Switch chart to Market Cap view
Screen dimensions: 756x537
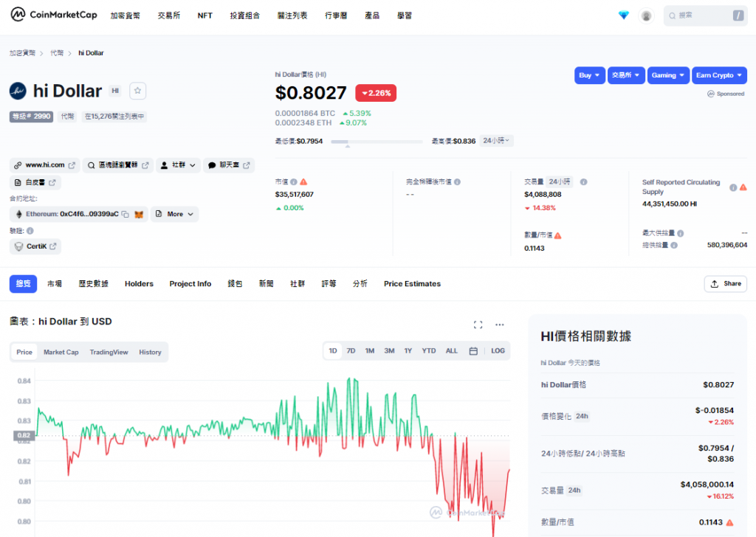pyautogui.click(x=61, y=352)
